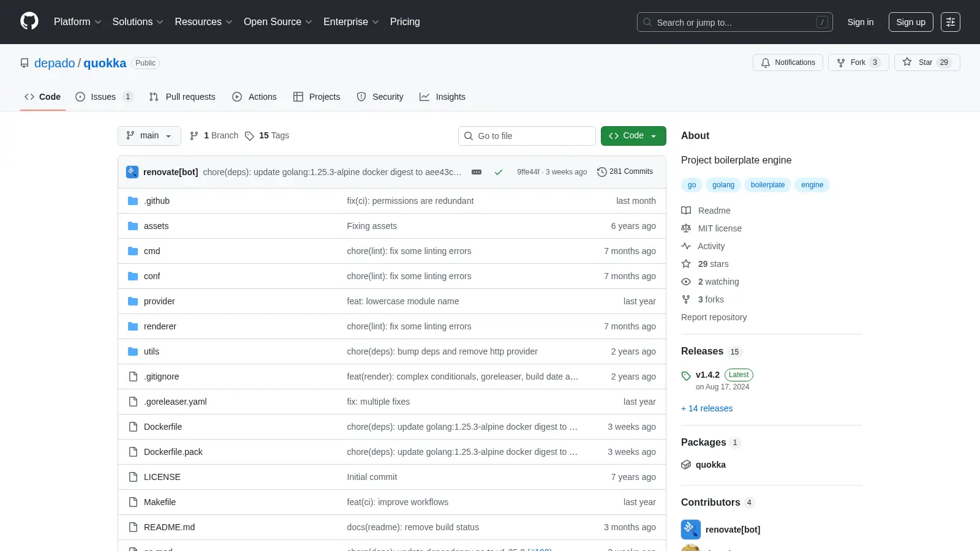This screenshot has width=980, height=551.
Task: Toggle Notifications for this repository
Action: [788, 62]
